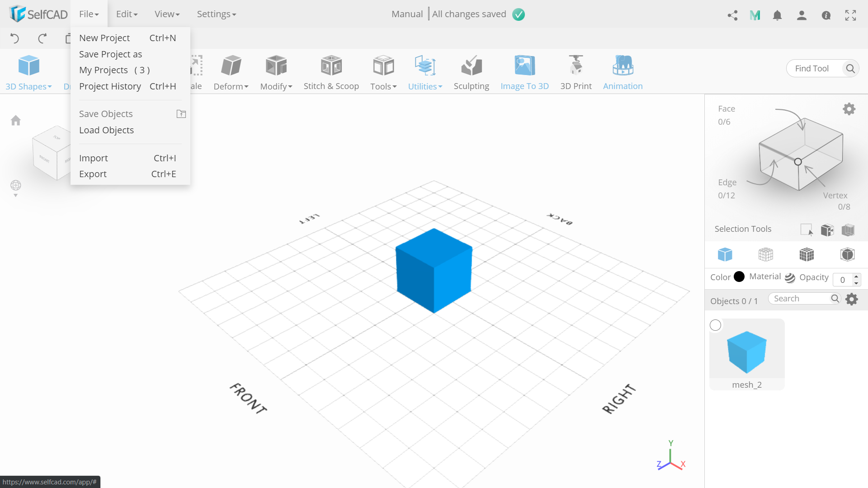Click the undo arrow icon
The width and height of the screenshot is (868, 488).
(x=14, y=38)
